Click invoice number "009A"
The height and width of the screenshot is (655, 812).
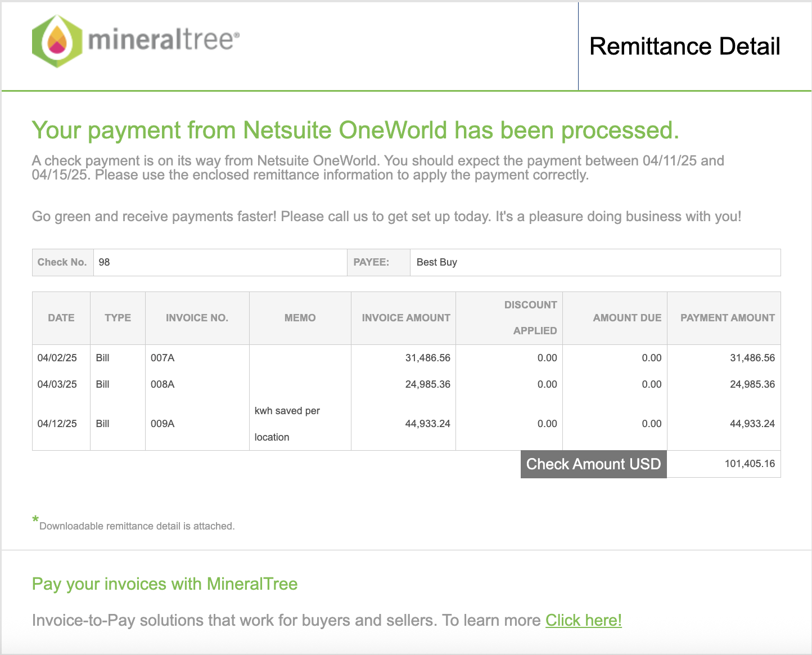163,424
